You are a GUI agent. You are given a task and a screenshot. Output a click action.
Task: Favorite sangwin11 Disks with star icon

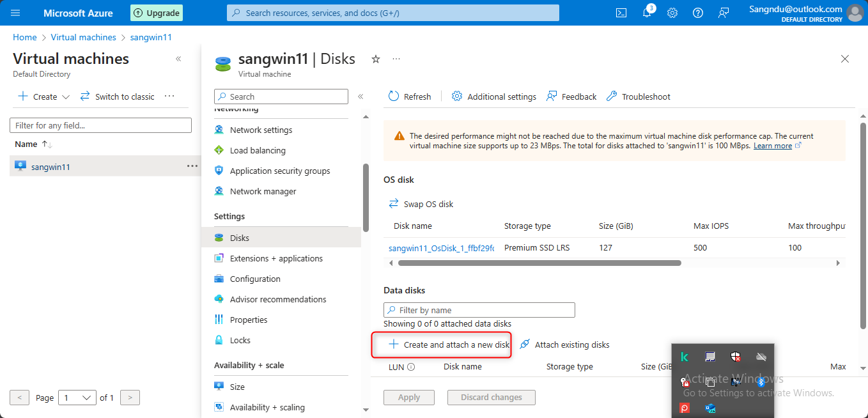click(376, 59)
